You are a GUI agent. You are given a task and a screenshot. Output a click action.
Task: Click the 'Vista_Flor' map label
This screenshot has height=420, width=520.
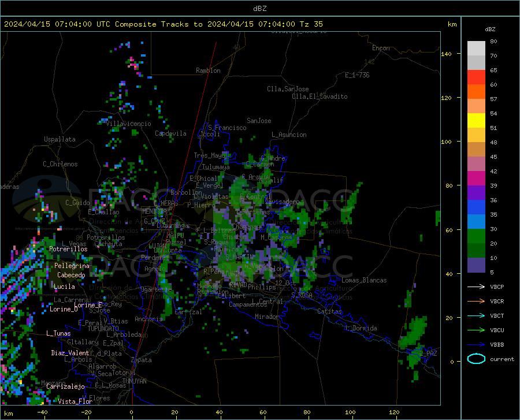pyautogui.click(x=75, y=402)
